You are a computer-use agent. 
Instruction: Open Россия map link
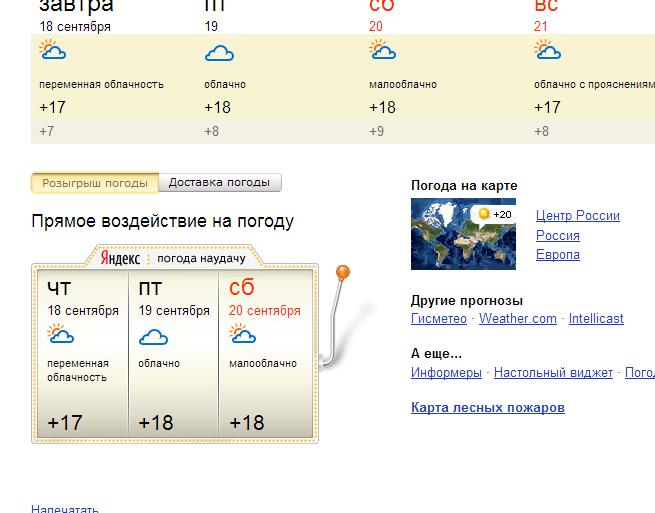[x=558, y=235]
